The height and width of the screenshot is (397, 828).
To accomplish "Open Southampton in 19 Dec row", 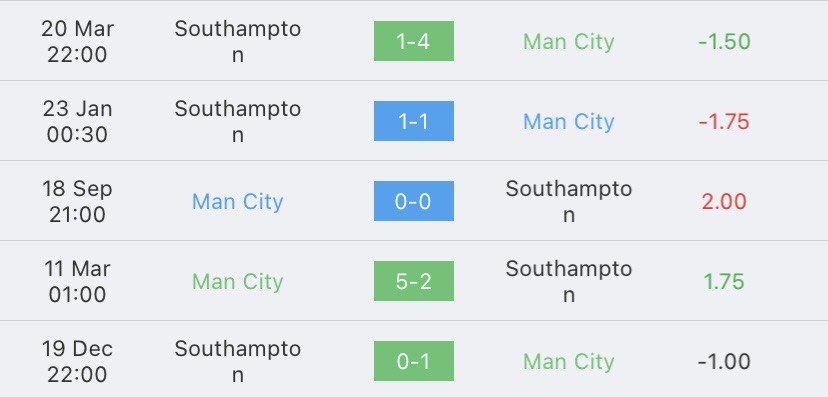I will 238,361.
